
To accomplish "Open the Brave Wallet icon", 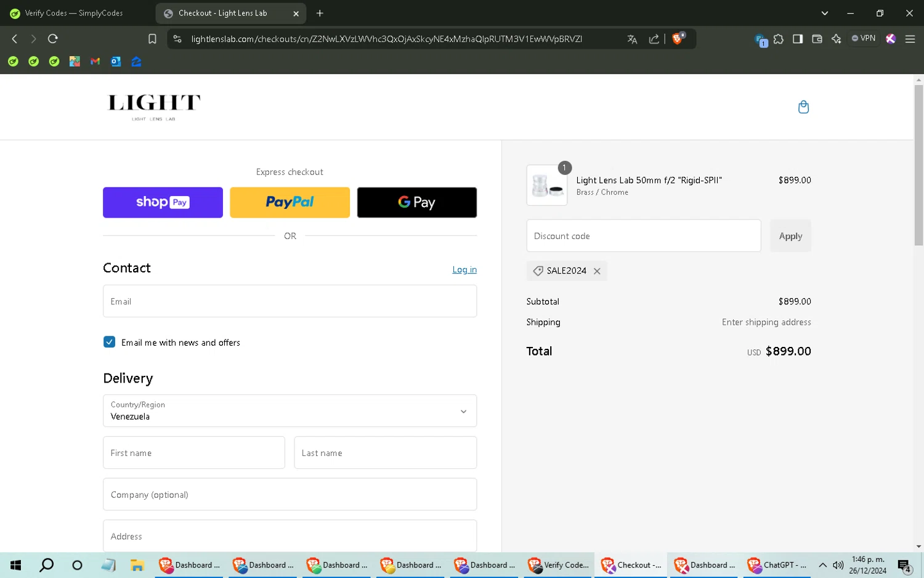I will pos(817,39).
